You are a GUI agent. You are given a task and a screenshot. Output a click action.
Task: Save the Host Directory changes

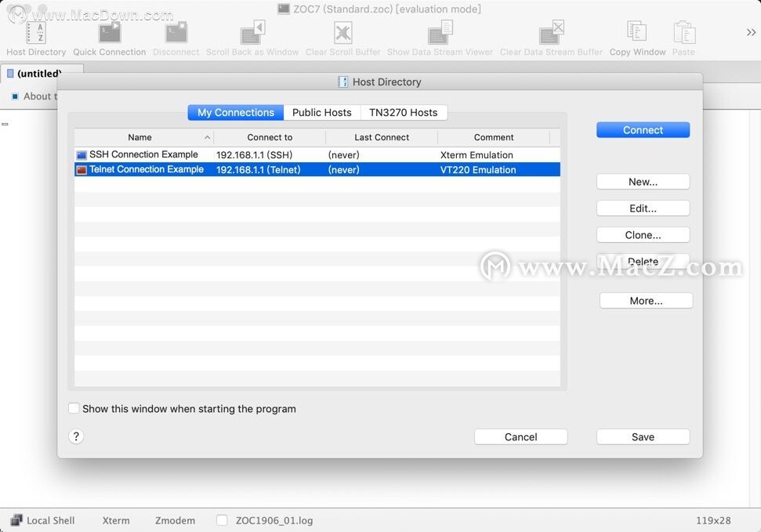coord(643,437)
